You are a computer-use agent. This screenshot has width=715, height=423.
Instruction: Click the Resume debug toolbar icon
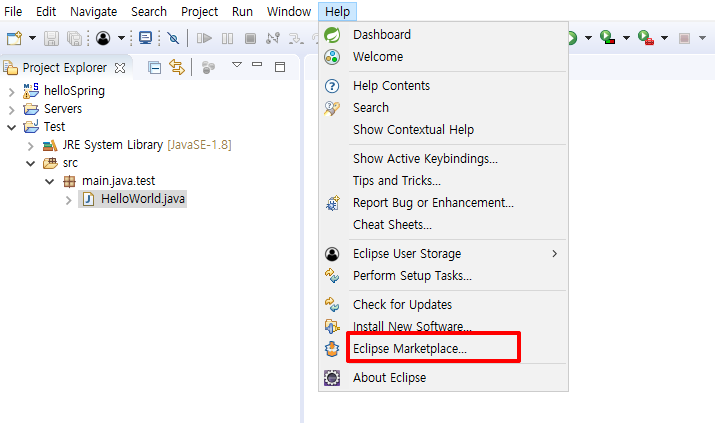click(x=204, y=38)
